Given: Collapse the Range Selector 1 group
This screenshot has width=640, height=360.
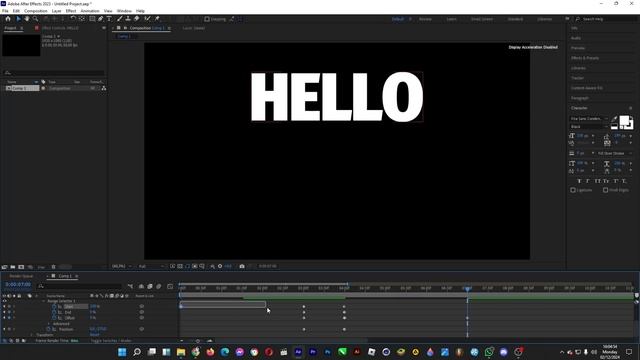Looking at the screenshot, I should coord(44,301).
